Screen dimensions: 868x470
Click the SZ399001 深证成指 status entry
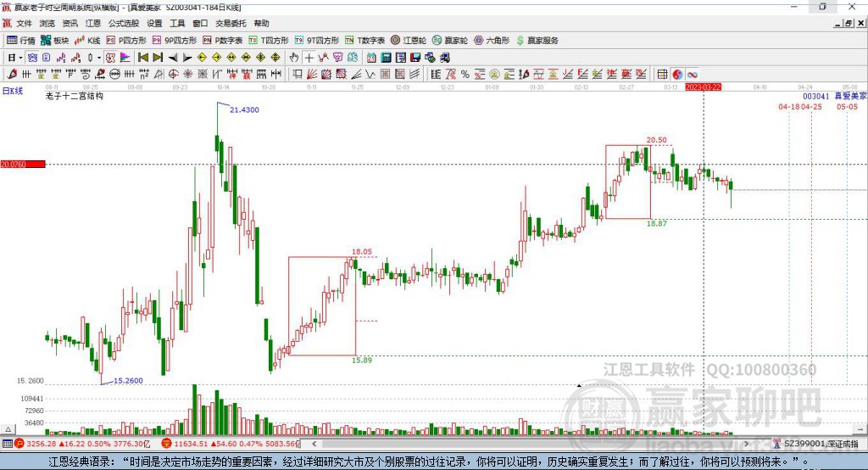click(x=816, y=444)
